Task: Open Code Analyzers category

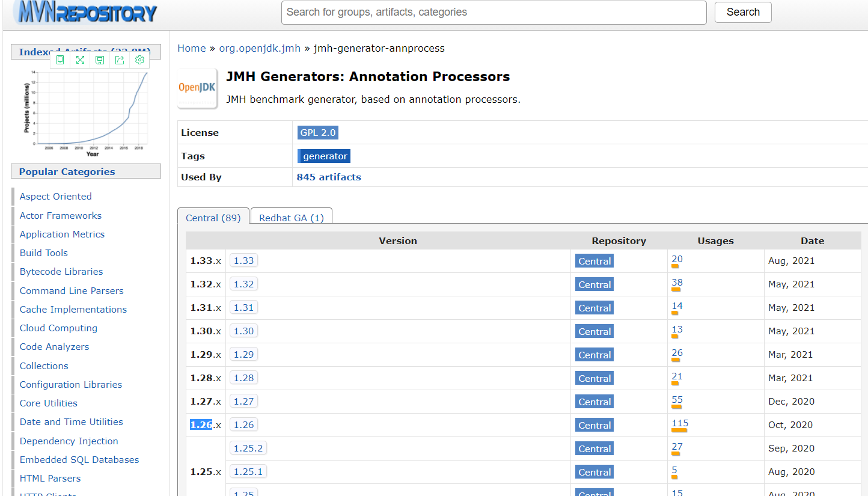Action: tap(54, 347)
